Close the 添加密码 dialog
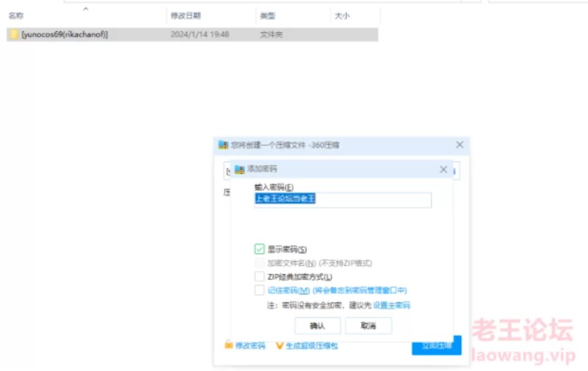The image size is (588, 371). pyautogui.click(x=443, y=170)
